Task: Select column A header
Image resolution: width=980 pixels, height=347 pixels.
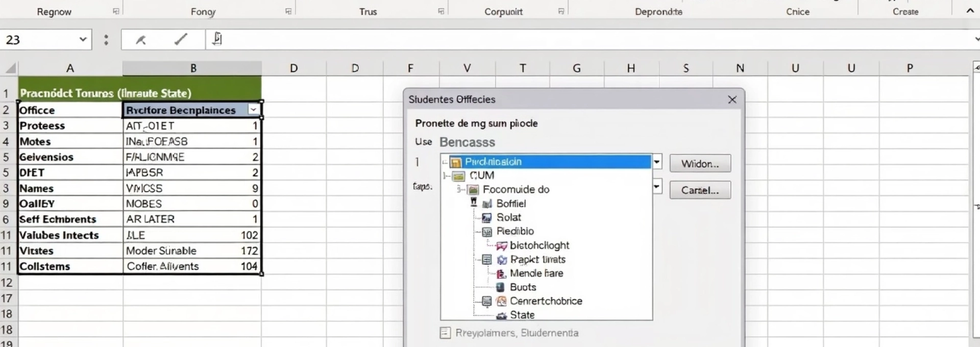Action: tap(70, 68)
